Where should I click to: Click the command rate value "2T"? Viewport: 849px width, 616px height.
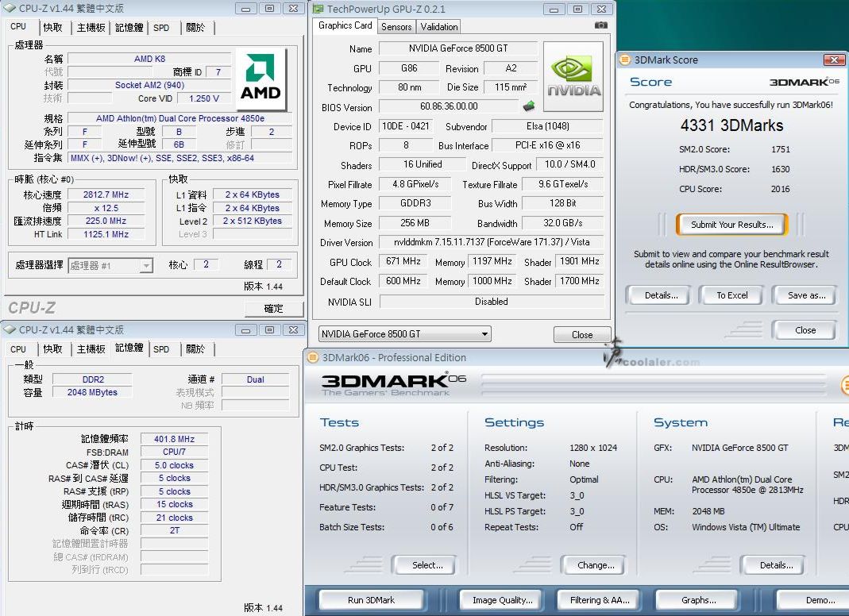[175, 530]
